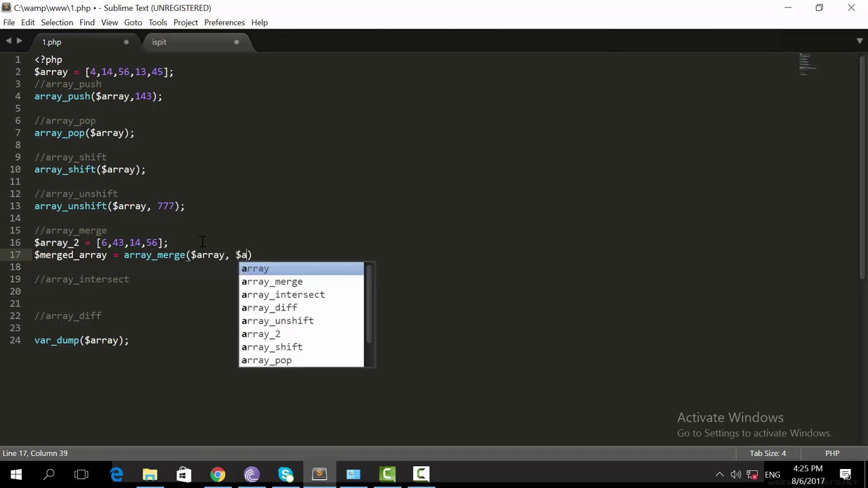Place cursor on the var_dump($array); line
This screenshot has width=868, height=488.
[x=81, y=340]
